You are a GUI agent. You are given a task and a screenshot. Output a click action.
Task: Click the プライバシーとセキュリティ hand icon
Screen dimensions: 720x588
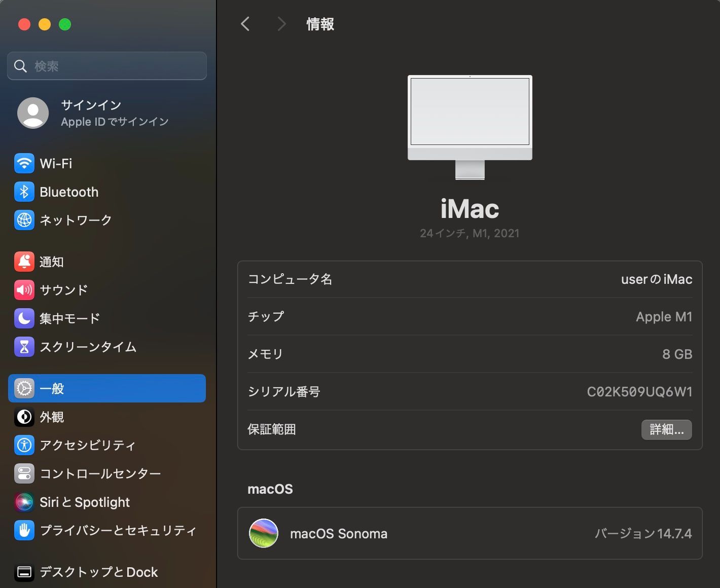point(24,530)
